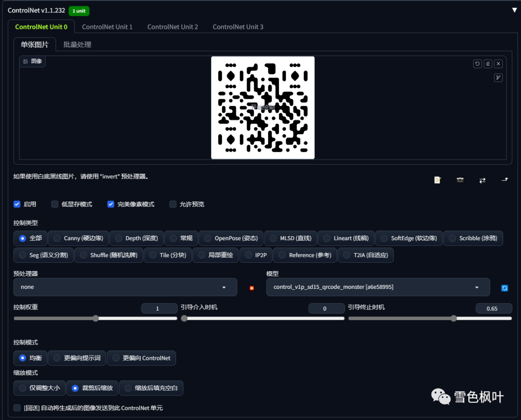Click the 控制权重 value field

(159, 309)
